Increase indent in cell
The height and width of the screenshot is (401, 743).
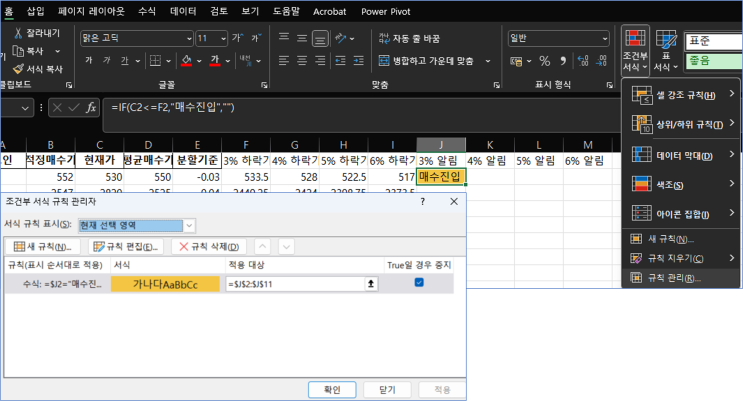point(359,60)
